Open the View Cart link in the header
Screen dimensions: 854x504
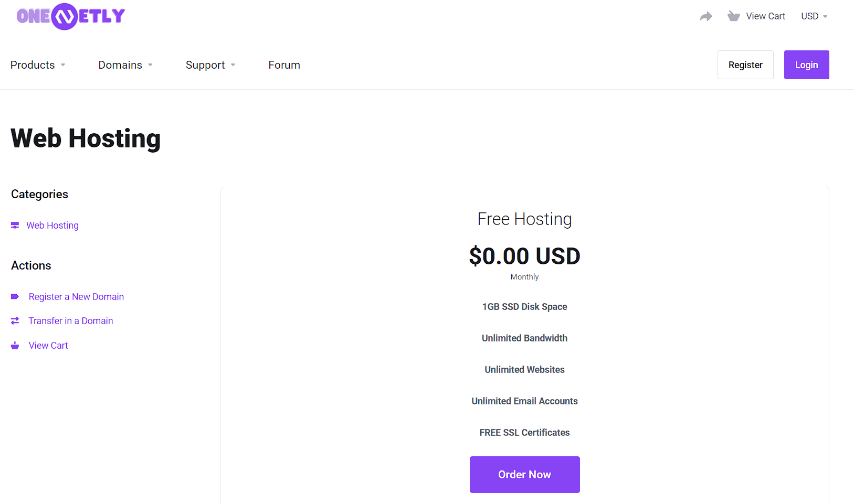(x=766, y=16)
